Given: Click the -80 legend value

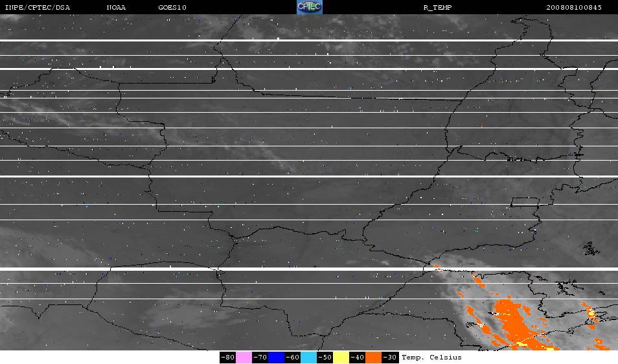Looking at the screenshot, I should (x=228, y=358).
